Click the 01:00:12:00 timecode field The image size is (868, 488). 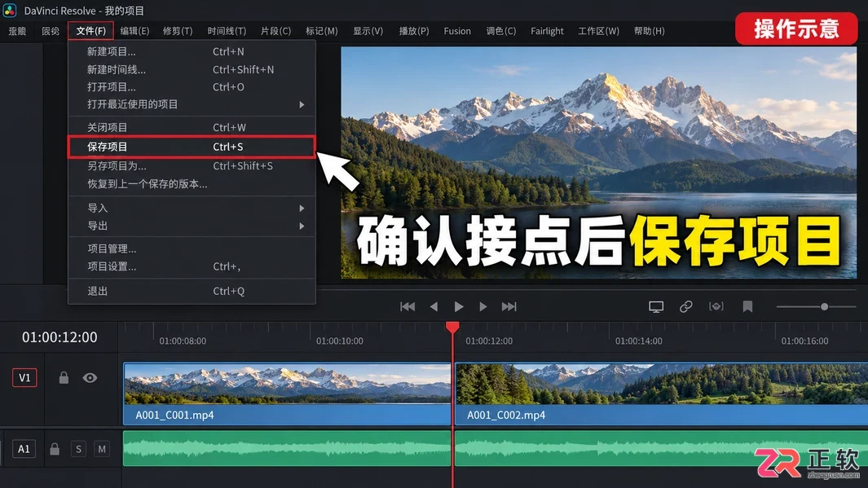coord(59,337)
